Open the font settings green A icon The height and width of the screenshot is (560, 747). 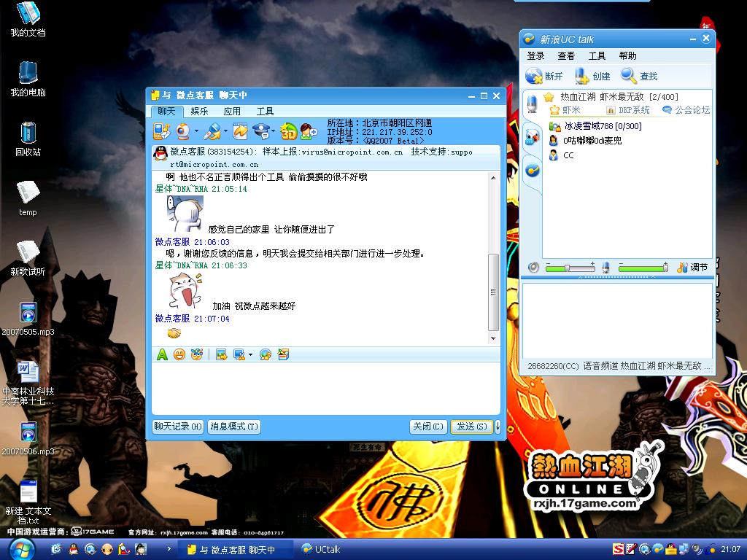(162, 354)
